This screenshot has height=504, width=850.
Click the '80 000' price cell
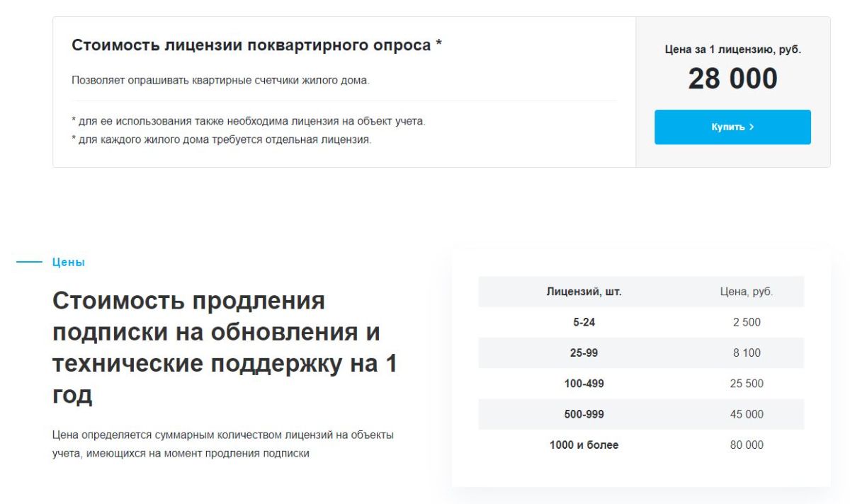pos(747,445)
